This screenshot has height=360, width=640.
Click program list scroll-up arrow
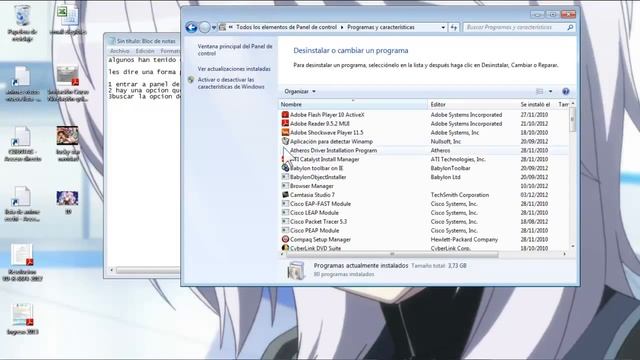(572, 104)
